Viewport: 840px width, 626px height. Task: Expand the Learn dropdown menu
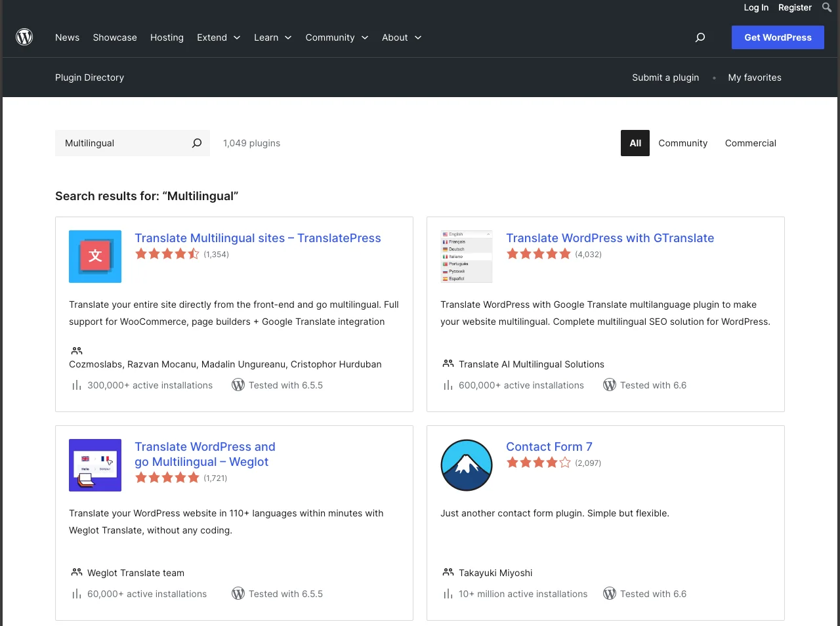coord(273,37)
